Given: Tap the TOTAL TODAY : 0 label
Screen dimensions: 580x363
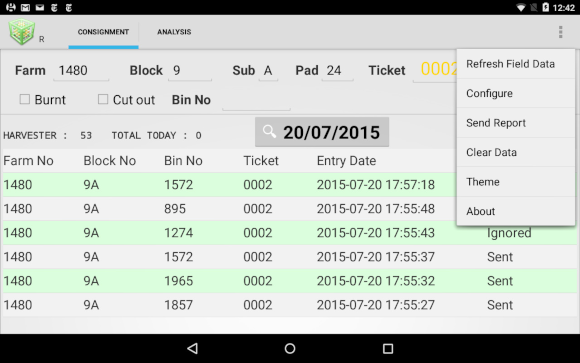Looking at the screenshot, I should pyautogui.click(x=156, y=135).
